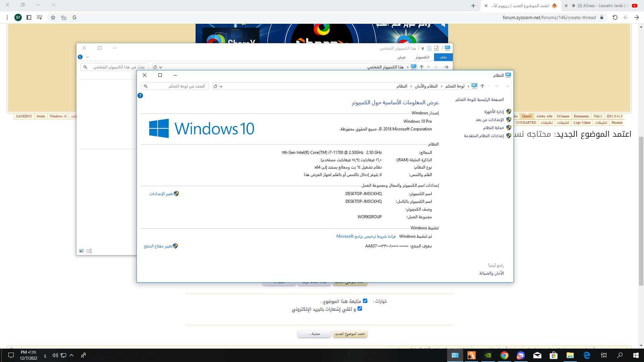The height and width of the screenshot is (362, 644).
Task: Read the Microsoft software license terms link
Action: [366, 236]
